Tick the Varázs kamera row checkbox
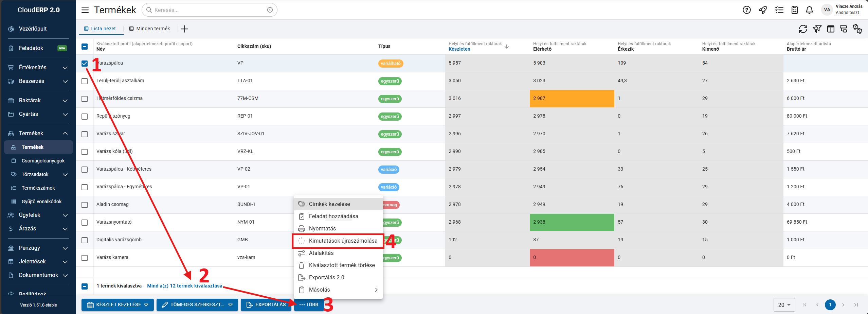 tap(85, 258)
